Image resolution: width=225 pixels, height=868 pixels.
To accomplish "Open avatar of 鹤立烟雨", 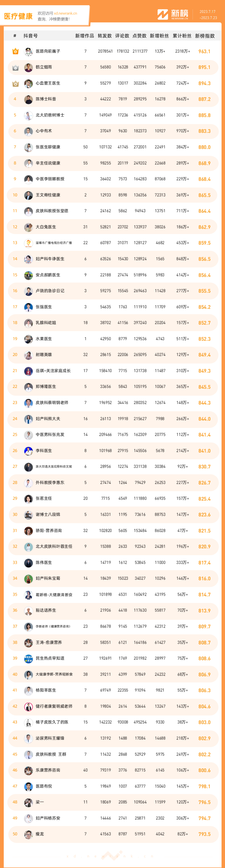I will [x=28, y=67].
